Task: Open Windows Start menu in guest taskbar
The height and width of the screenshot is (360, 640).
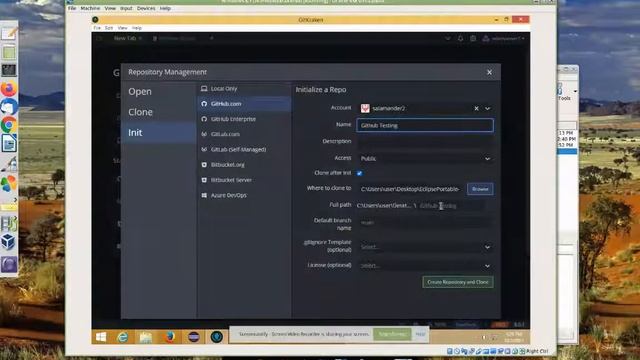Action: pos(101,337)
